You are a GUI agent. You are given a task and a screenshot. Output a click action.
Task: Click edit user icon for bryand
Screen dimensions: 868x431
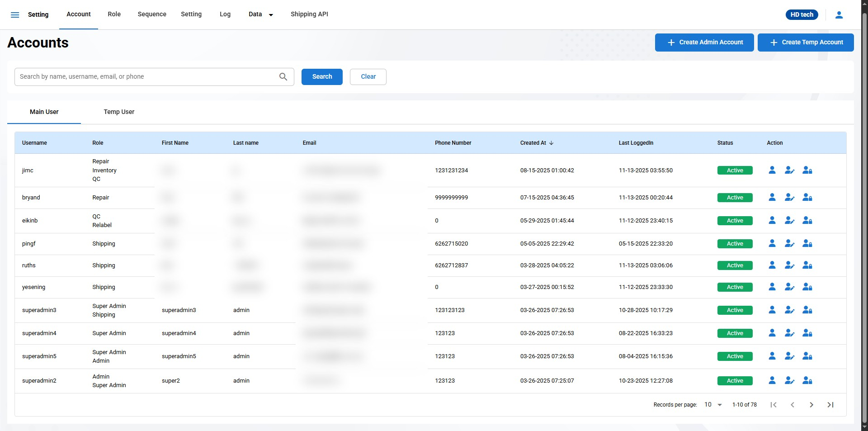tap(789, 198)
